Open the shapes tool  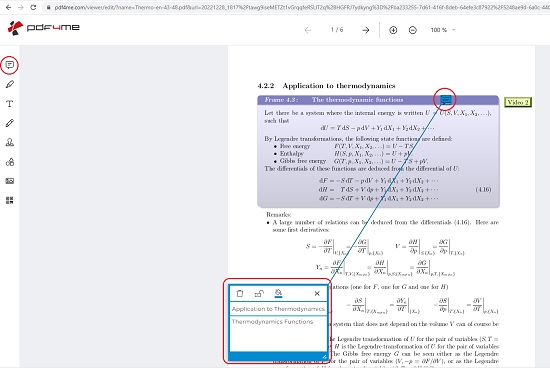tap(10, 162)
